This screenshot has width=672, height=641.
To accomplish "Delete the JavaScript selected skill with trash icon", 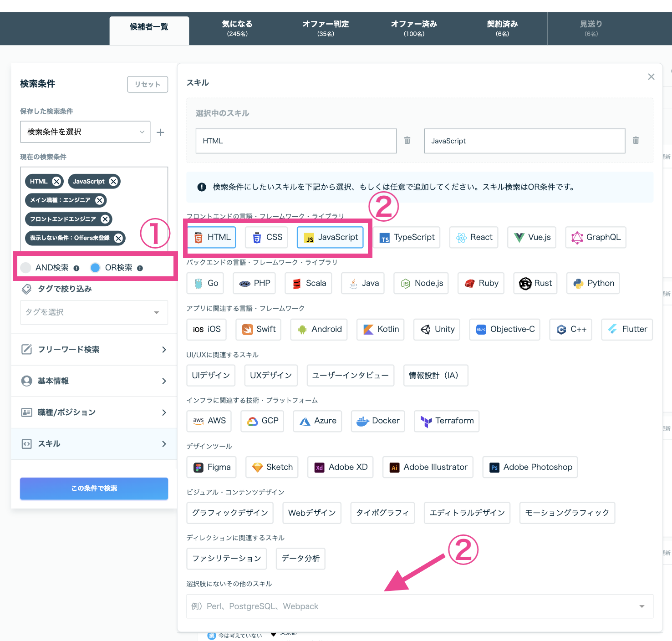I will (636, 141).
